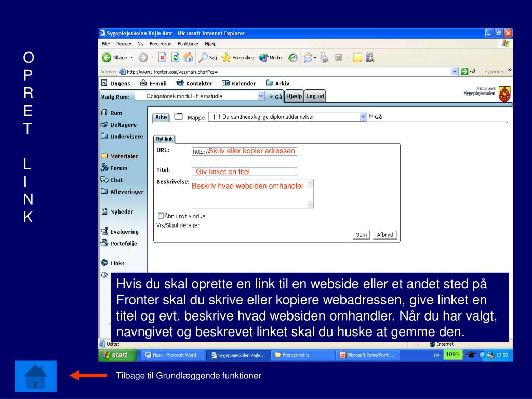This screenshot has width=532, height=399.
Task: Open Undervisere folder in sidebar
Action: [x=122, y=137]
